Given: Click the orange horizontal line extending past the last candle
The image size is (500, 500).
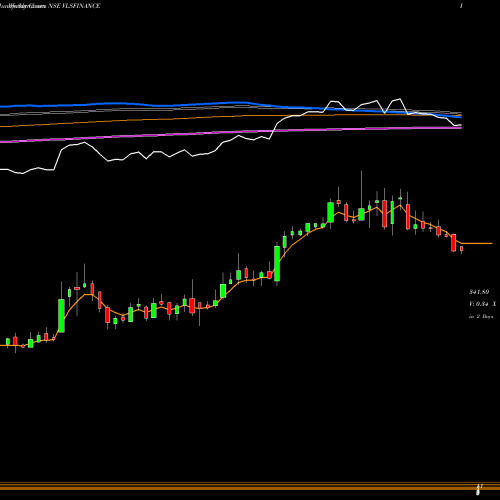Looking at the screenshot, I should pyautogui.click(x=477, y=244).
